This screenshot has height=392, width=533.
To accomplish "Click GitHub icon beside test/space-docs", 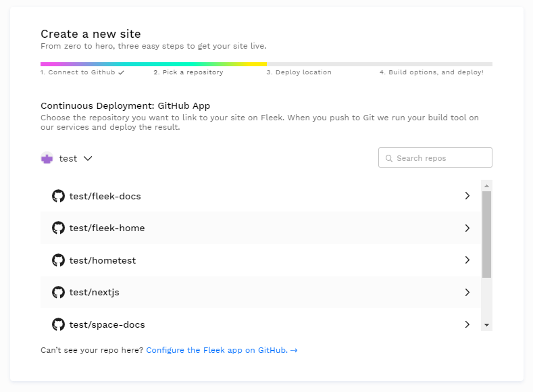I will pyautogui.click(x=58, y=324).
